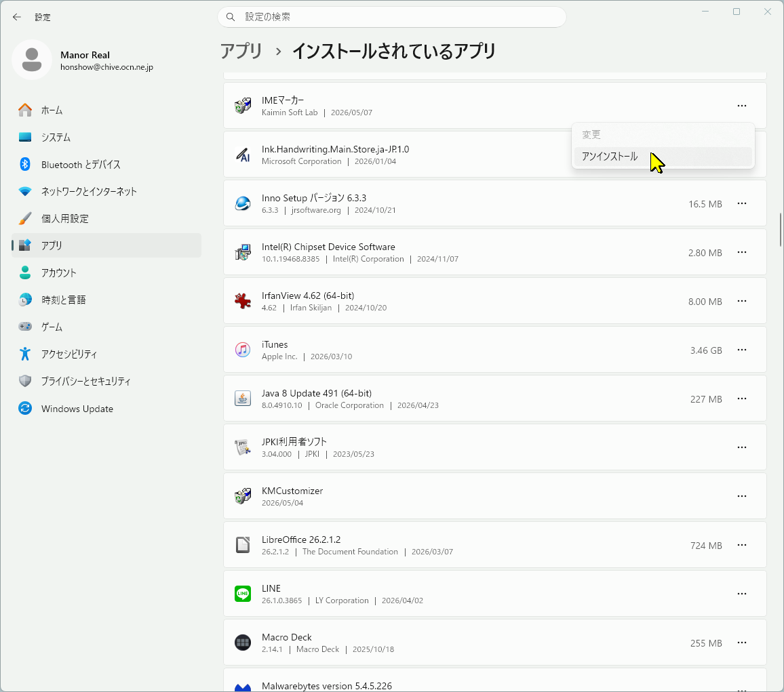Go back to アプリ via breadcrumb
The image size is (784, 692).
[241, 51]
